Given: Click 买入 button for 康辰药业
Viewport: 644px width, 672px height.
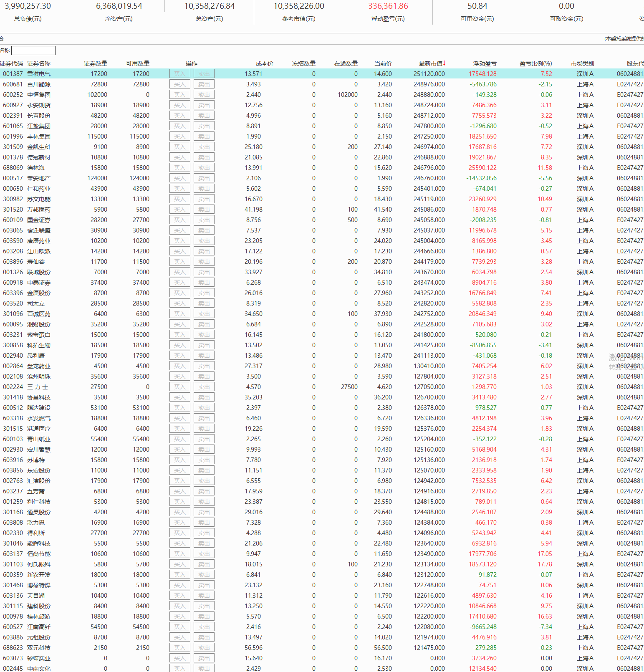Looking at the screenshot, I should (180, 241).
